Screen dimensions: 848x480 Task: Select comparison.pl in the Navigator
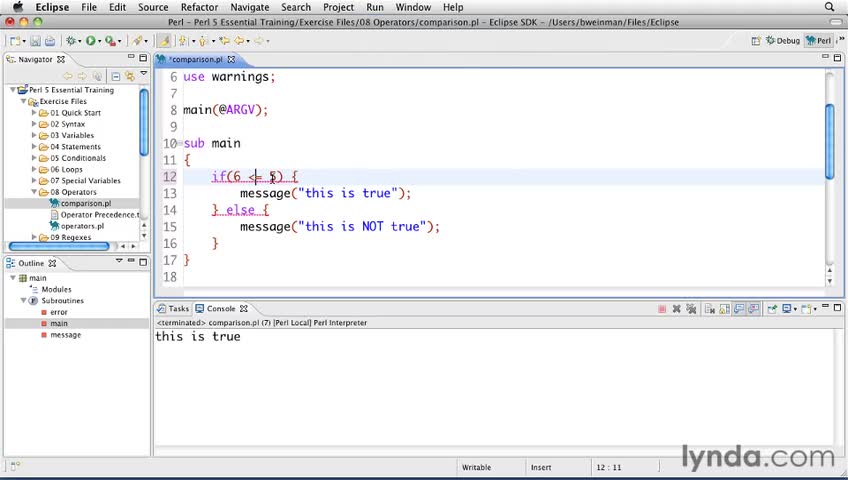click(81, 203)
